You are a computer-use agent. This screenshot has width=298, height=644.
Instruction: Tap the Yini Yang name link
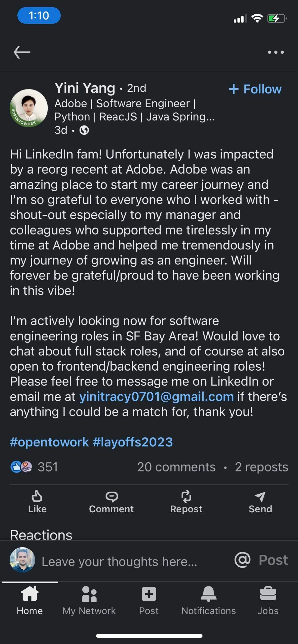coord(85,88)
